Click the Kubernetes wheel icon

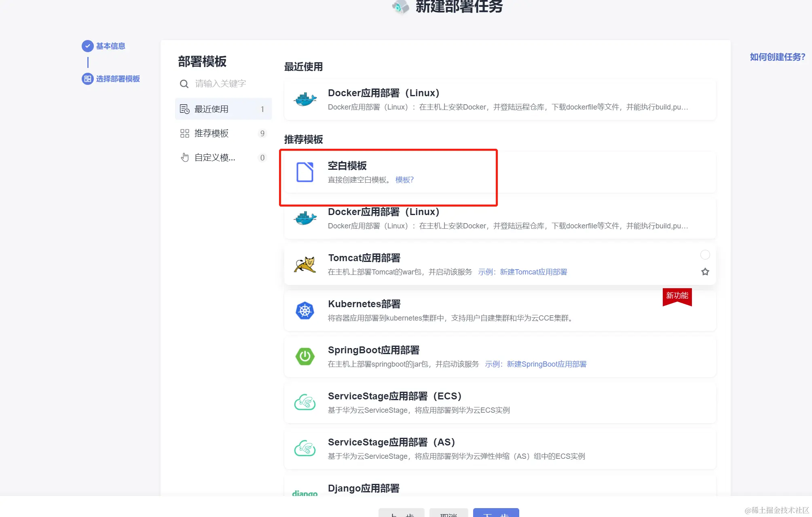305,311
